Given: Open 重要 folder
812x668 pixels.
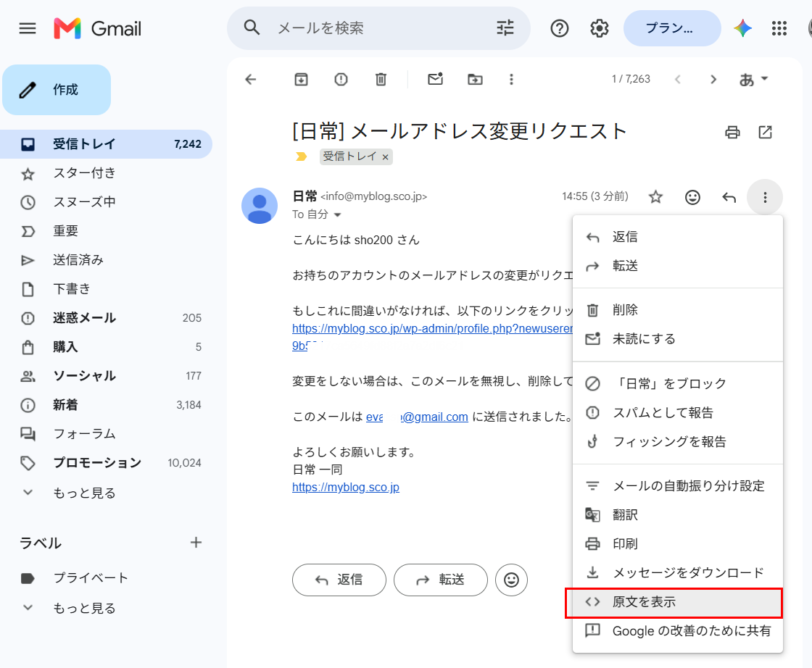Looking at the screenshot, I should click(x=106, y=231).
